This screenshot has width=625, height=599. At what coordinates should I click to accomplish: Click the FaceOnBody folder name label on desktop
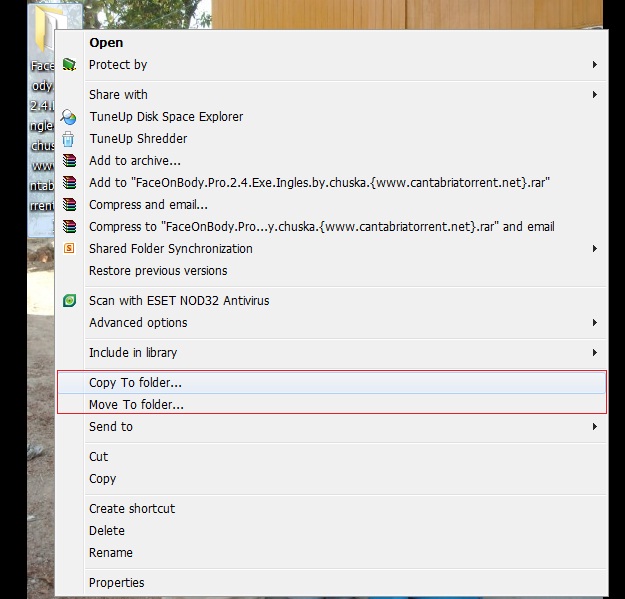pyautogui.click(x=42, y=136)
